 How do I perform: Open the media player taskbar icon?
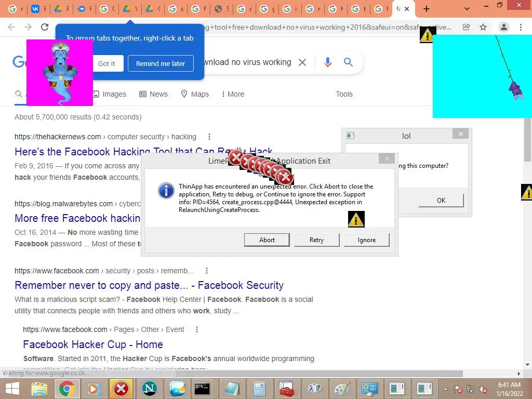coord(94,389)
